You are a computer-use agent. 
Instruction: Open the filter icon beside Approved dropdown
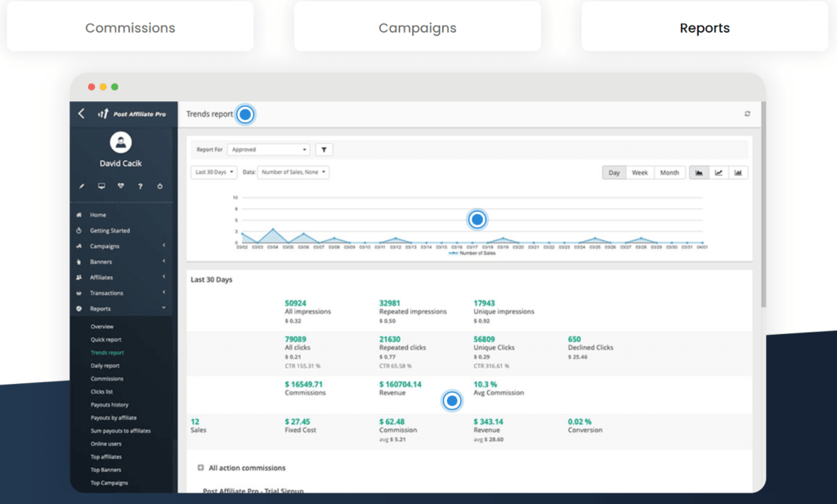pos(324,149)
